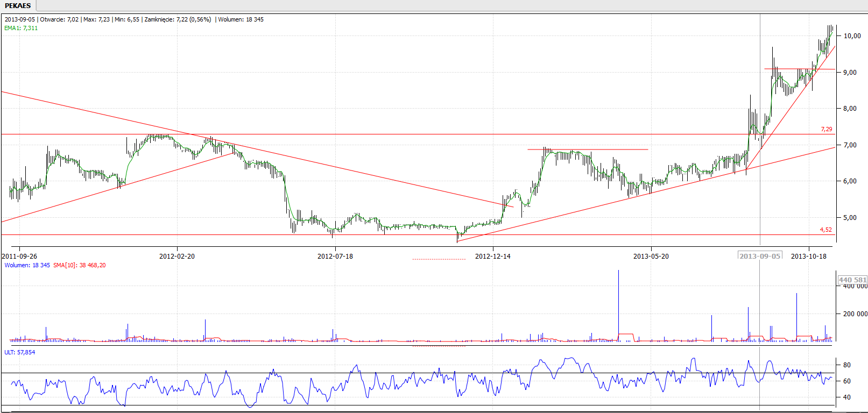Screen dimensions: 868x413
Task: Click the 2013-10-18 date axis label
Action: point(809,256)
